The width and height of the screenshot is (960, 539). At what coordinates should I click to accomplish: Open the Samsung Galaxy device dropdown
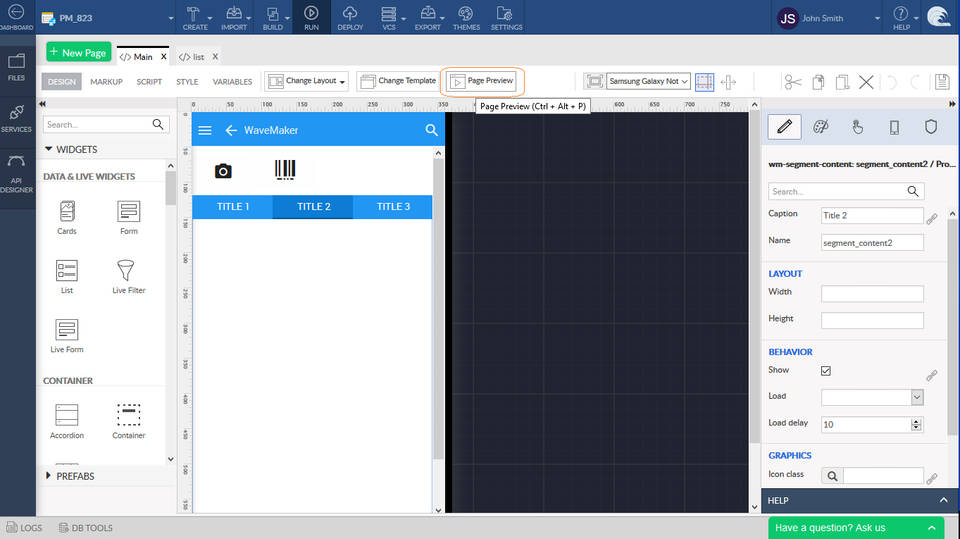pyautogui.click(x=649, y=82)
